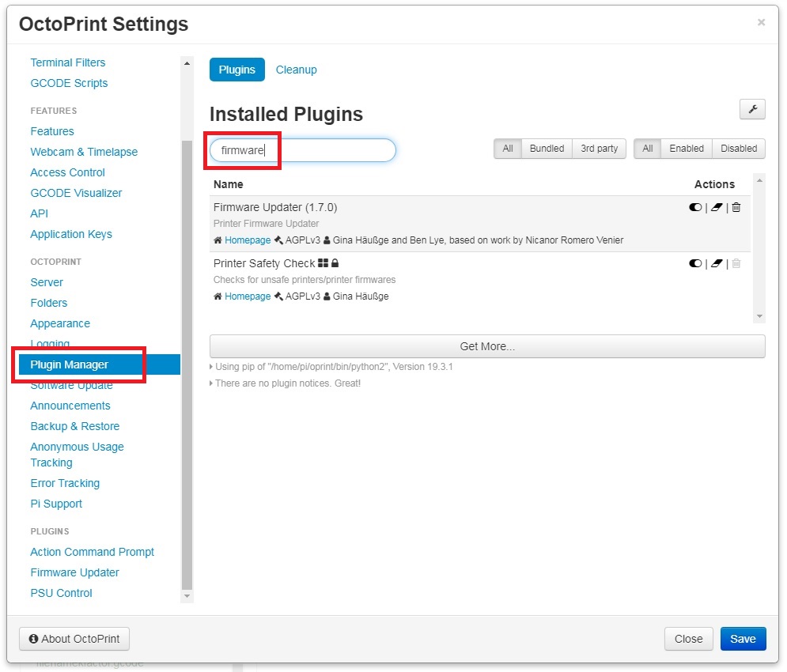Click Printer Safety Check plugin name
This screenshot has width=787, height=672.
pyautogui.click(x=264, y=263)
